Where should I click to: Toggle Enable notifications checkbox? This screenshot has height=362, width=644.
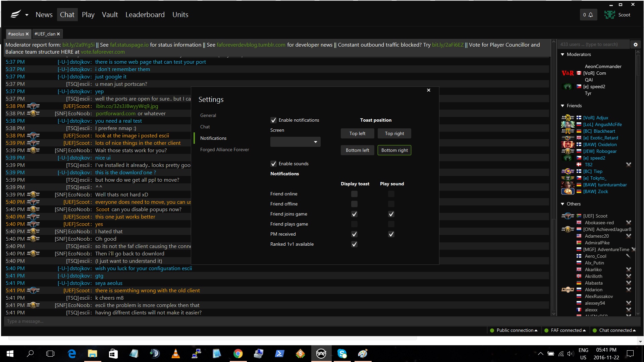273,120
